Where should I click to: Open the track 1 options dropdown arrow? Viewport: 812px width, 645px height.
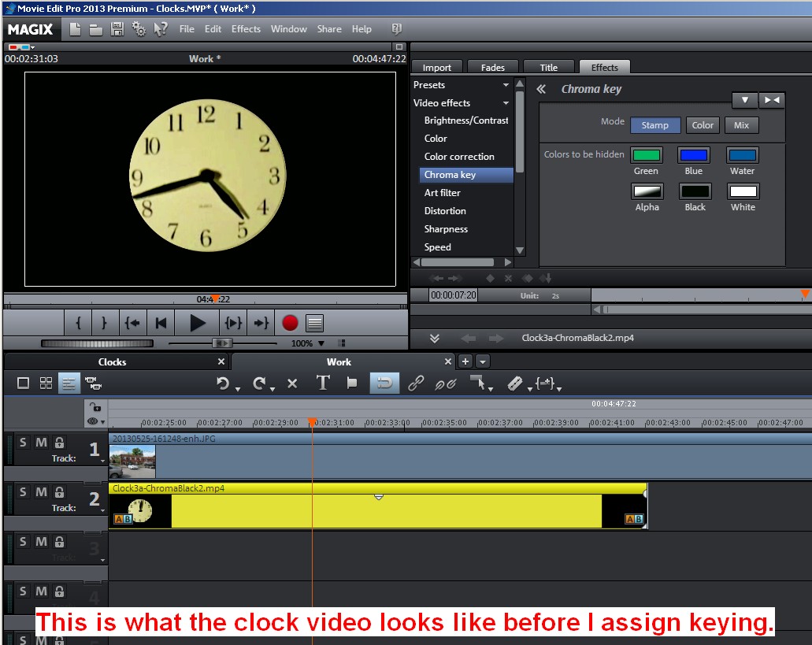(102, 461)
